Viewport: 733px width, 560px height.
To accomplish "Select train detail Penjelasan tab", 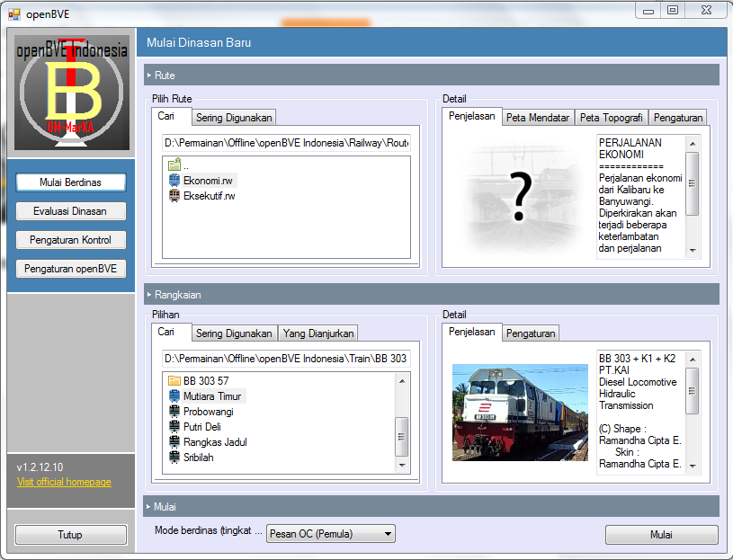I will [471, 332].
